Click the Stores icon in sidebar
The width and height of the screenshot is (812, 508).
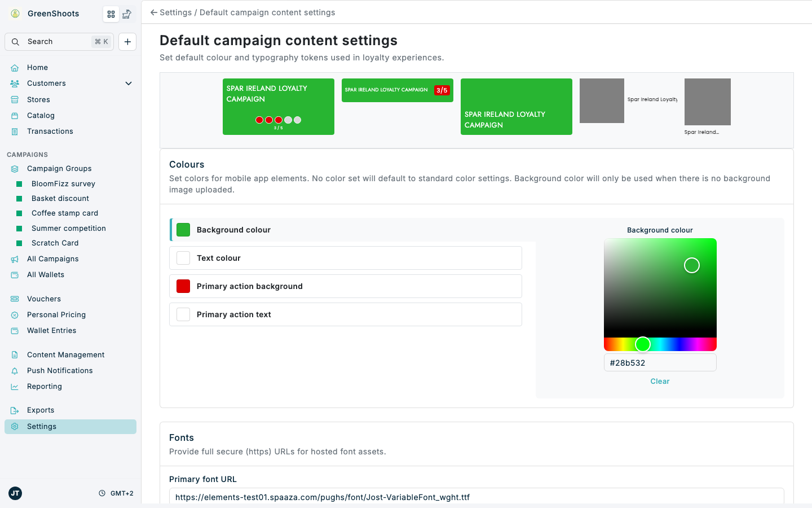[x=15, y=100]
